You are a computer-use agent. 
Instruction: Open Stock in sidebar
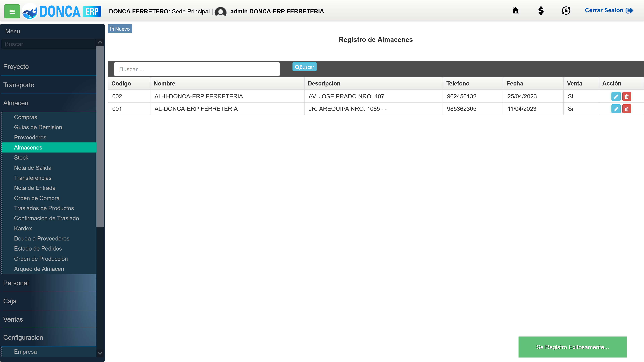[49, 158]
